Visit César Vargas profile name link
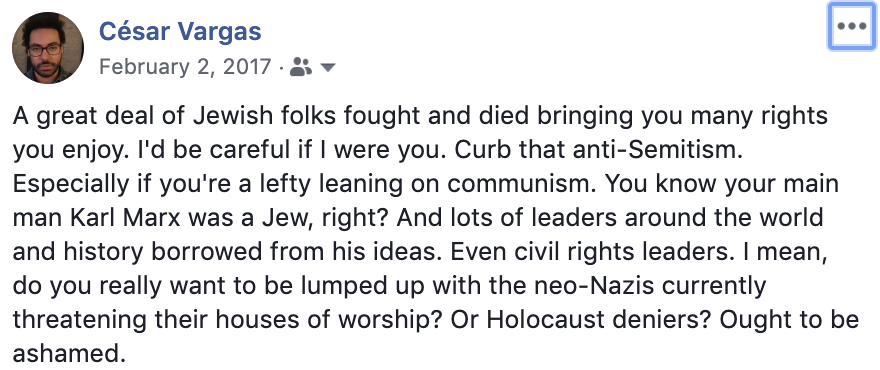Screen dimensions: 880x370 click(180, 31)
